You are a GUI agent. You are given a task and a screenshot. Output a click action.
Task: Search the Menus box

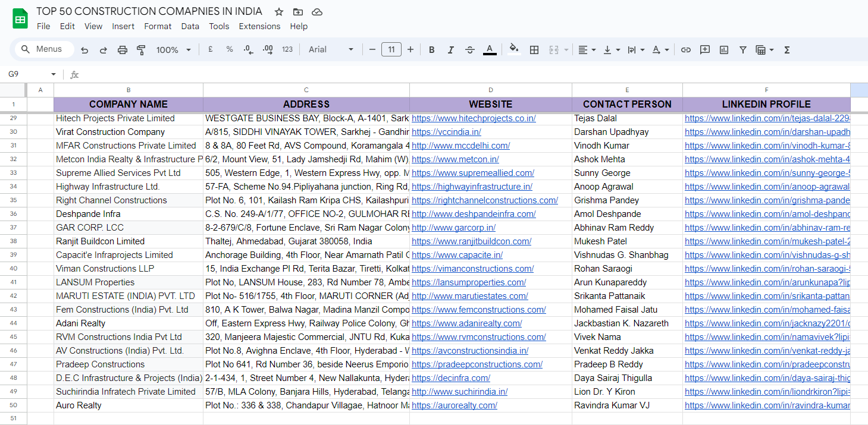pos(45,49)
